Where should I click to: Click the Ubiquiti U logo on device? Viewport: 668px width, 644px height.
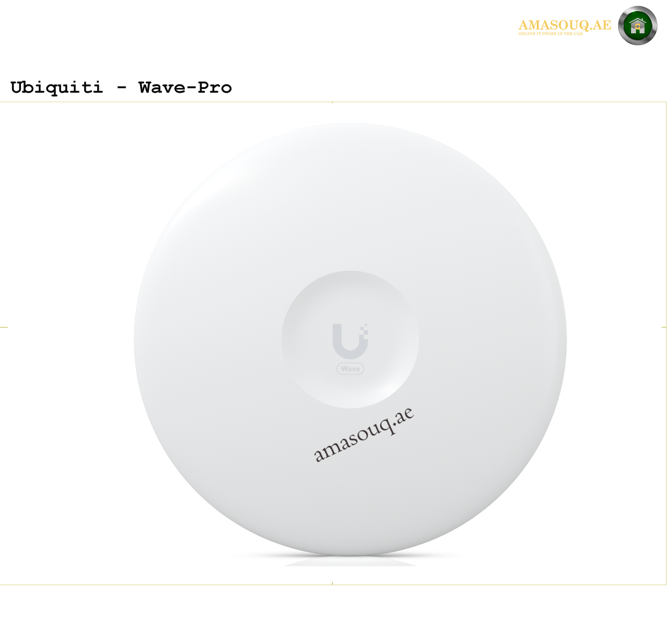(x=350, y=341)
